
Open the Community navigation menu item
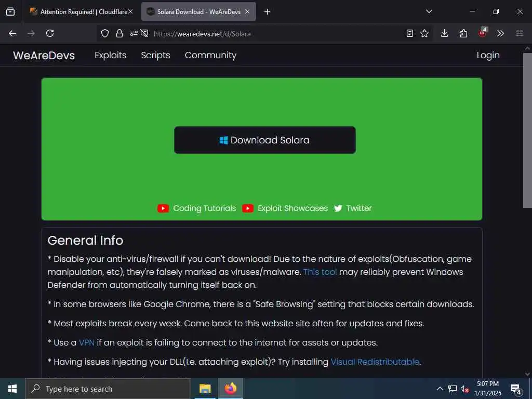tap(210, 55)
